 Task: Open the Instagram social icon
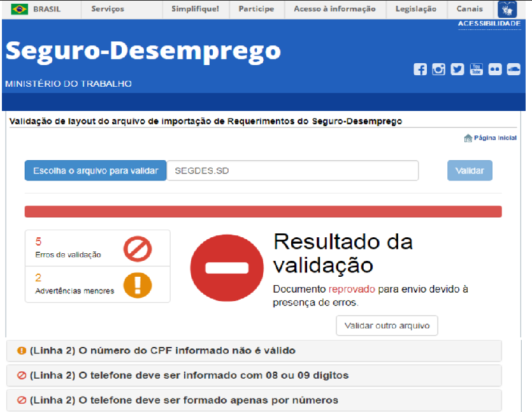pos(438,70)
